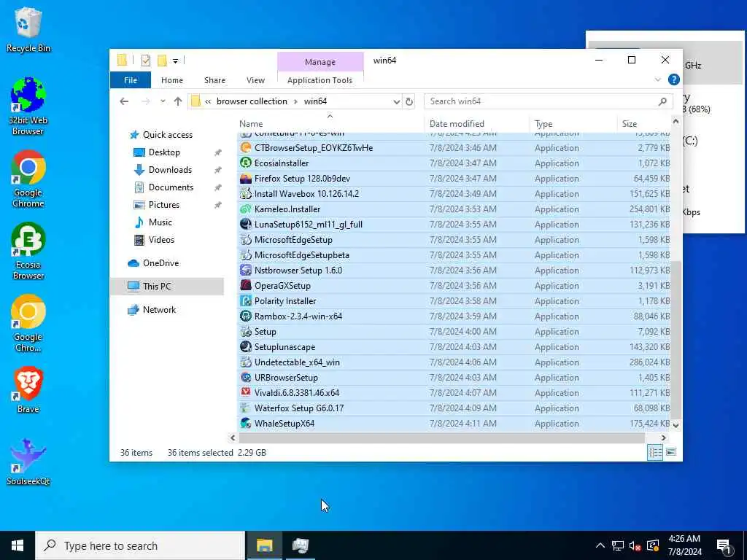Select the LunaSetup6152_ml11_gl_full icon
The image size is (747, 560).
(x=245, y=225)
